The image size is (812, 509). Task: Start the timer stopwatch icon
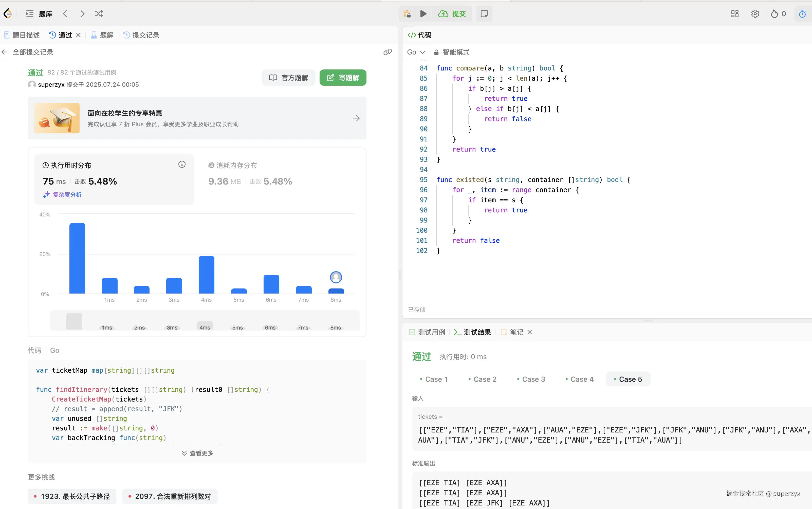point(803,14)
